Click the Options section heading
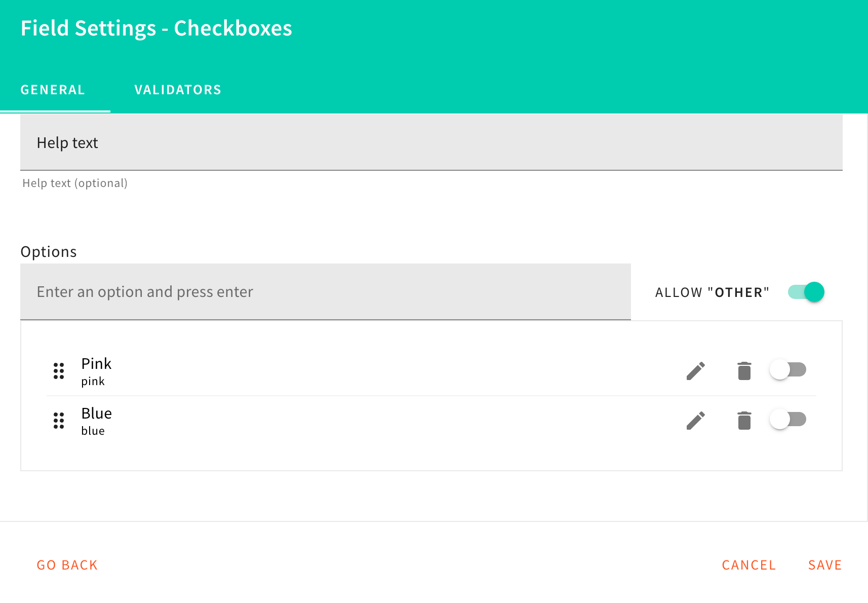Screen dimensions: 868x603 point(49,252)
